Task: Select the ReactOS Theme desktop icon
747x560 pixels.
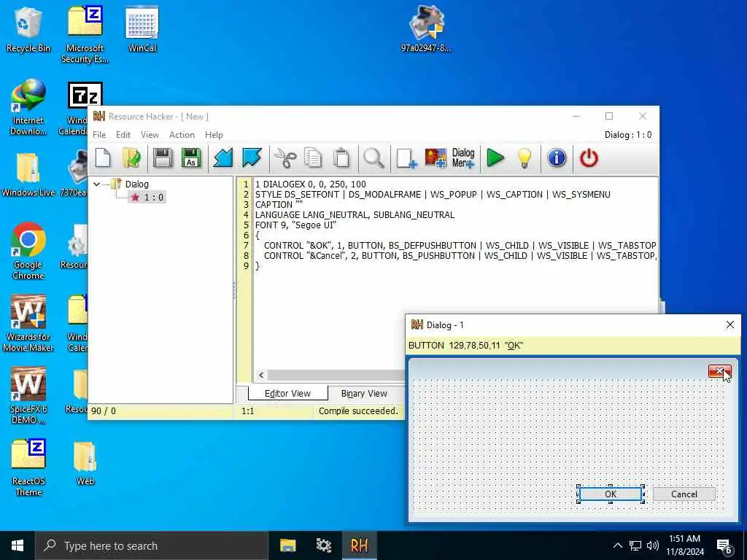Action: [x=28, y=467]
